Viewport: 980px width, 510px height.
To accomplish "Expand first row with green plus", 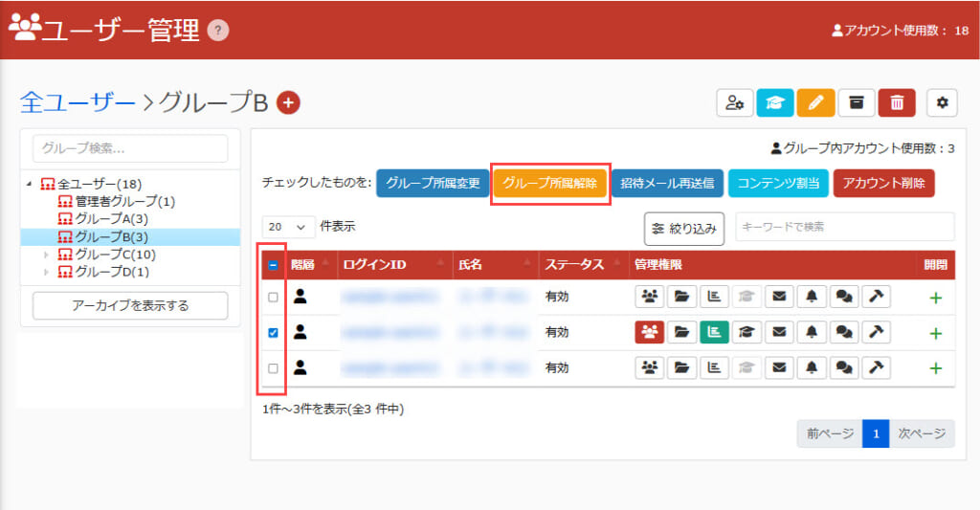I will coord(935,298).
